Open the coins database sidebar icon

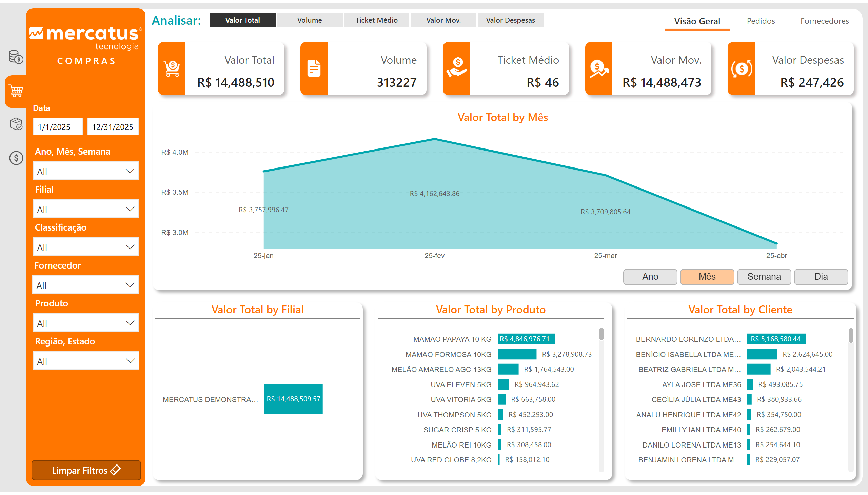[x=16, y=57]
